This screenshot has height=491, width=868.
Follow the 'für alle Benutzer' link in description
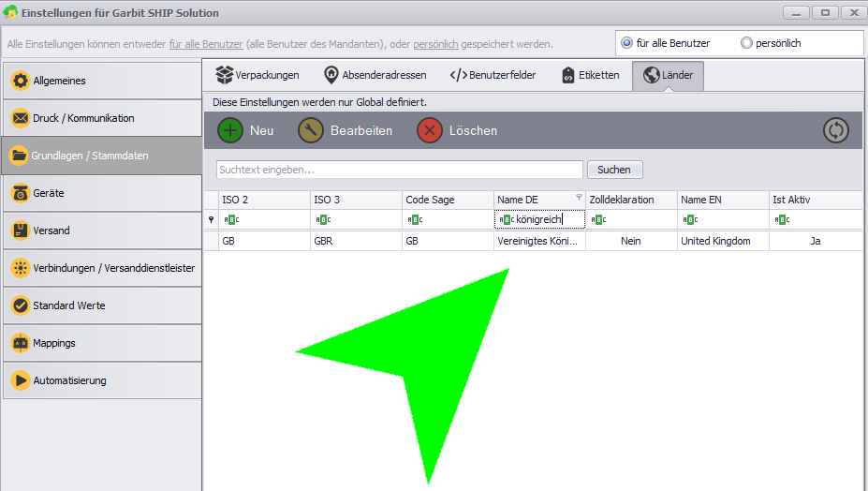(206, 44)
